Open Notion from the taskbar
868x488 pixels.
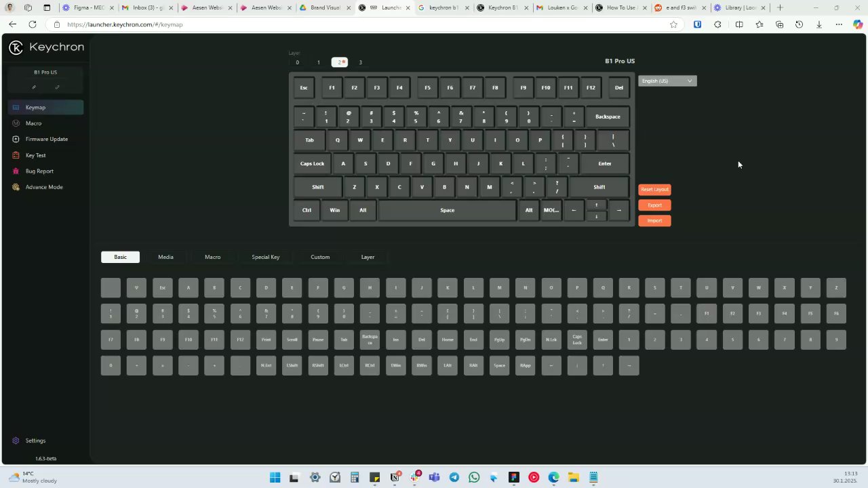click(395, 477)
